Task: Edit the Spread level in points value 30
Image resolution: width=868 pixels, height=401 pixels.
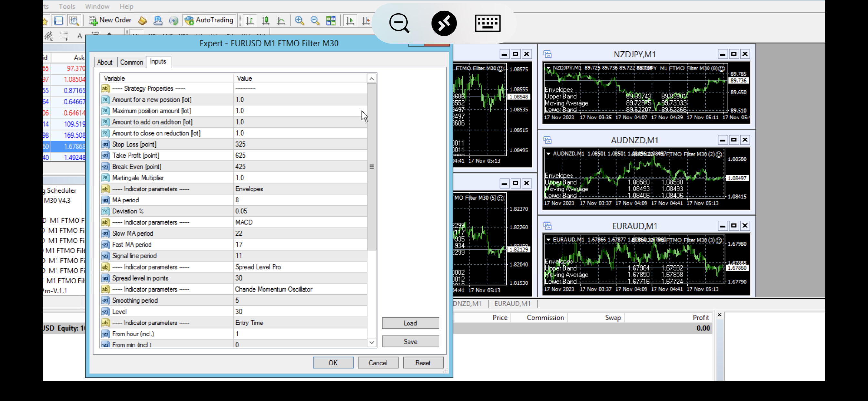Action: point(300,278)
